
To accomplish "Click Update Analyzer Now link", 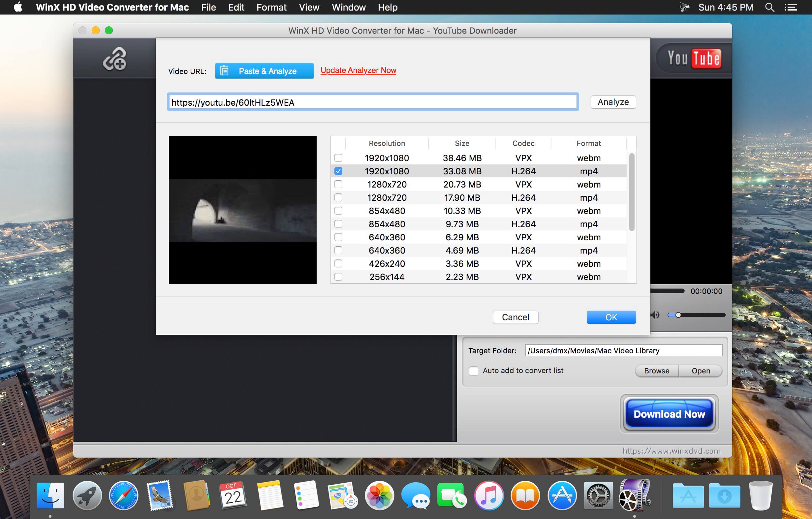I will (x=358, y=70).
